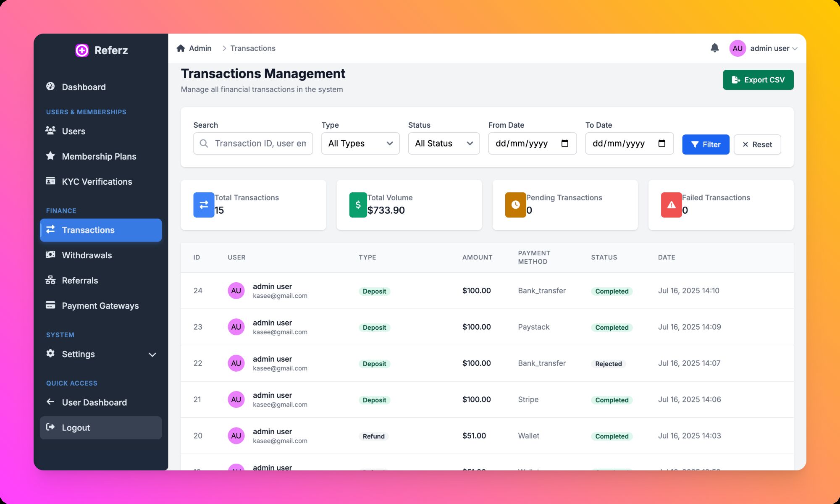Viewport: 840px width, 504px height.
Task: Open calendar picker in From Date field
Action: pos(564,144)
